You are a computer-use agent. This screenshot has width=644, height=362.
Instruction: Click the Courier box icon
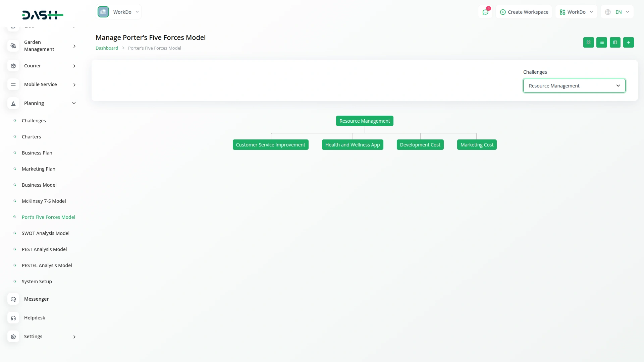(x=13, y=66)
